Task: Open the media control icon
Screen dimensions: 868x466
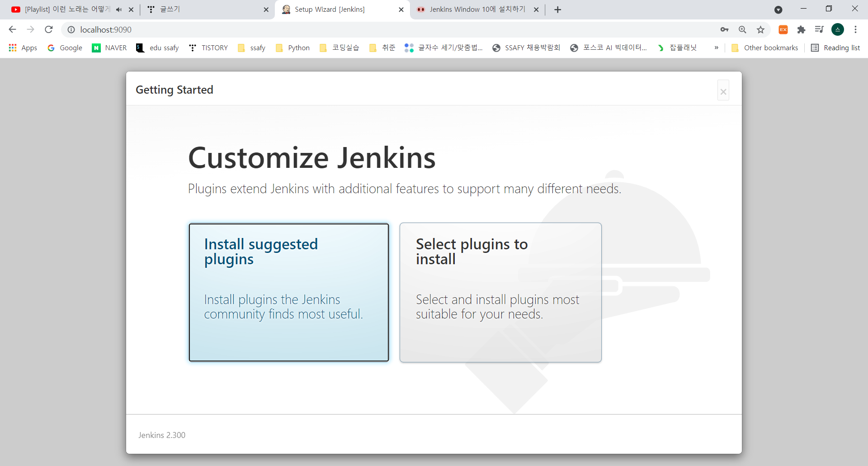Action: [819, 29]
